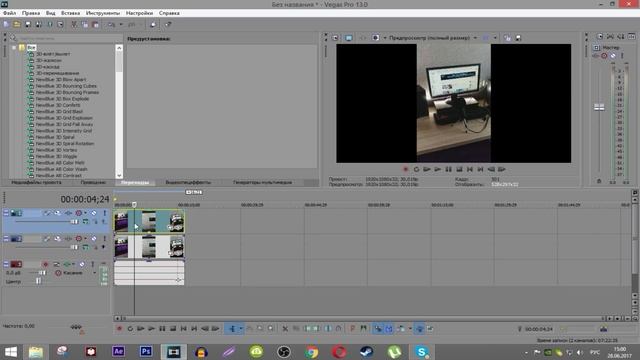Save preview snapshot to file icon

pos(518,38)
